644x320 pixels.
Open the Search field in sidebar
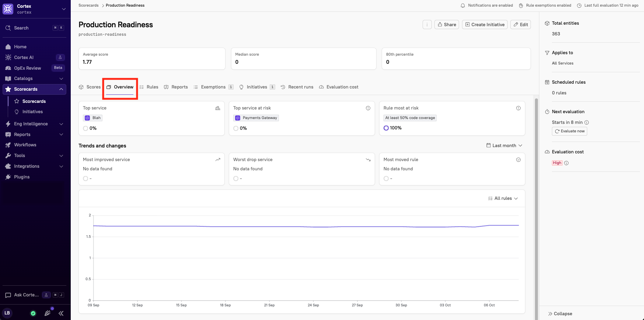pyautogui.click(x=34, y=28)
